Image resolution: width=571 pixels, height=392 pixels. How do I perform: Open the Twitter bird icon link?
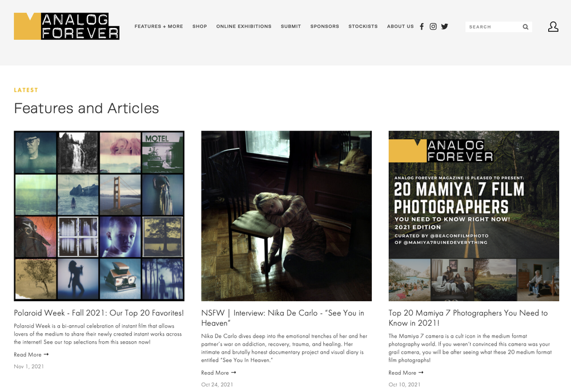(445, 27)
